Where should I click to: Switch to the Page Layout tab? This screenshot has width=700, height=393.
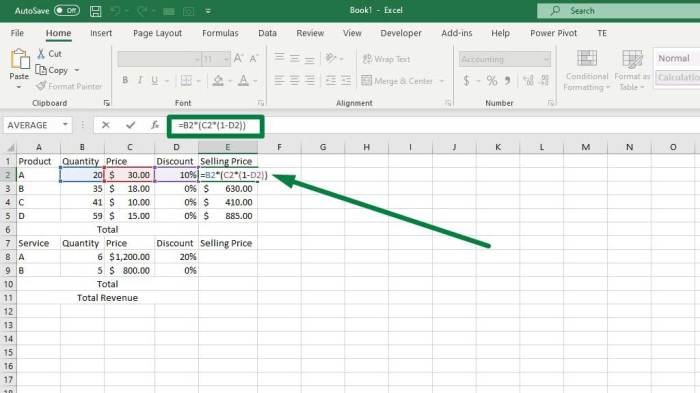157,33
